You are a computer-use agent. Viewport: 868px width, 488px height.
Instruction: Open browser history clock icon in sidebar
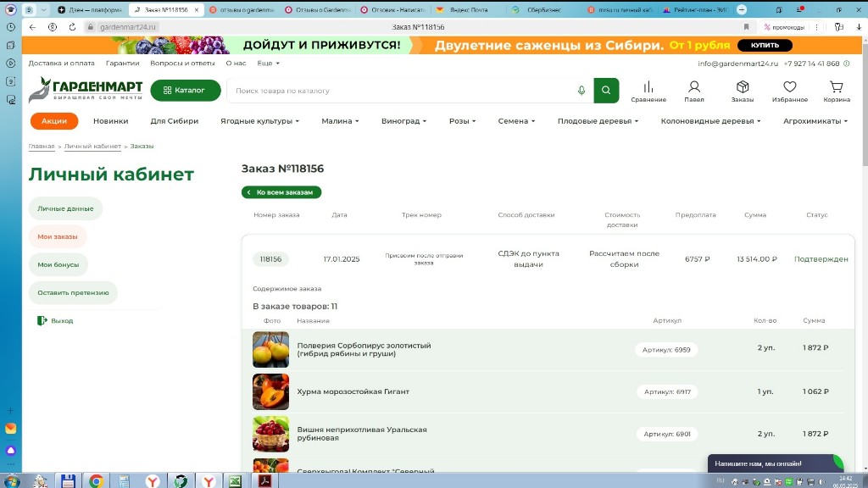point(10,26)
